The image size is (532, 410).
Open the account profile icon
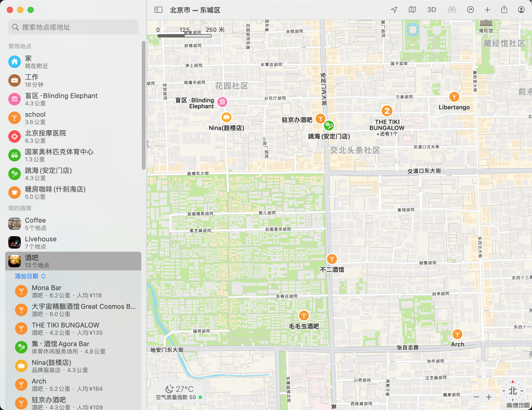point(521,10)
